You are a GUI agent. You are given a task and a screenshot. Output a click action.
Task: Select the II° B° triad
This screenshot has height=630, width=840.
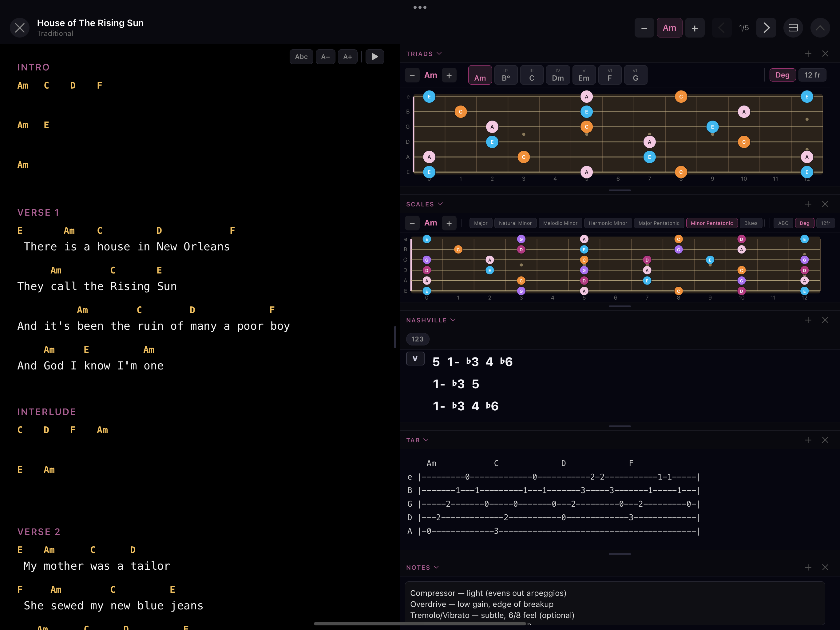point(506,75)
